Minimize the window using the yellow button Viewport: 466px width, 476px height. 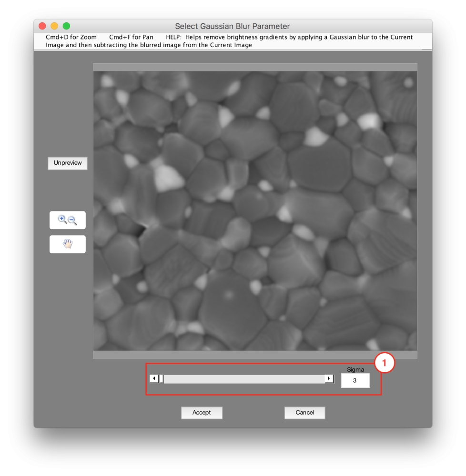(54, 26)
